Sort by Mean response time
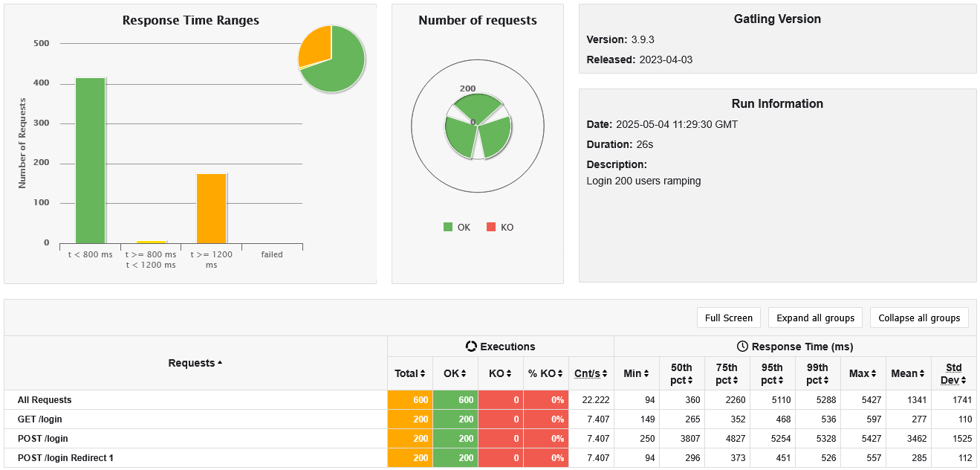This screenshot has height=470, width=980. (909, 373)
